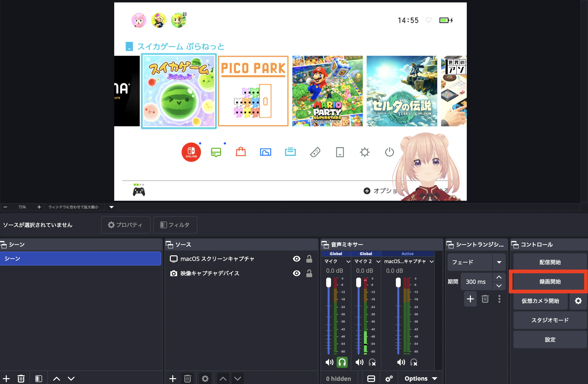
Task: Lock 映像キャプチャデバイス source
Action: click(x=309, y=273)
